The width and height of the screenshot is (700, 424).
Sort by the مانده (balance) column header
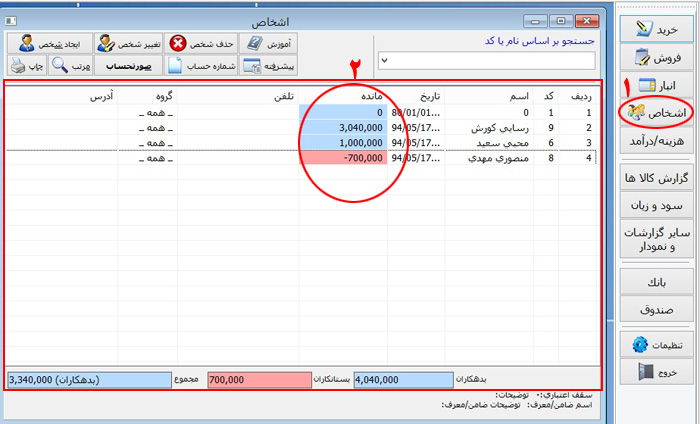point(343,97)
